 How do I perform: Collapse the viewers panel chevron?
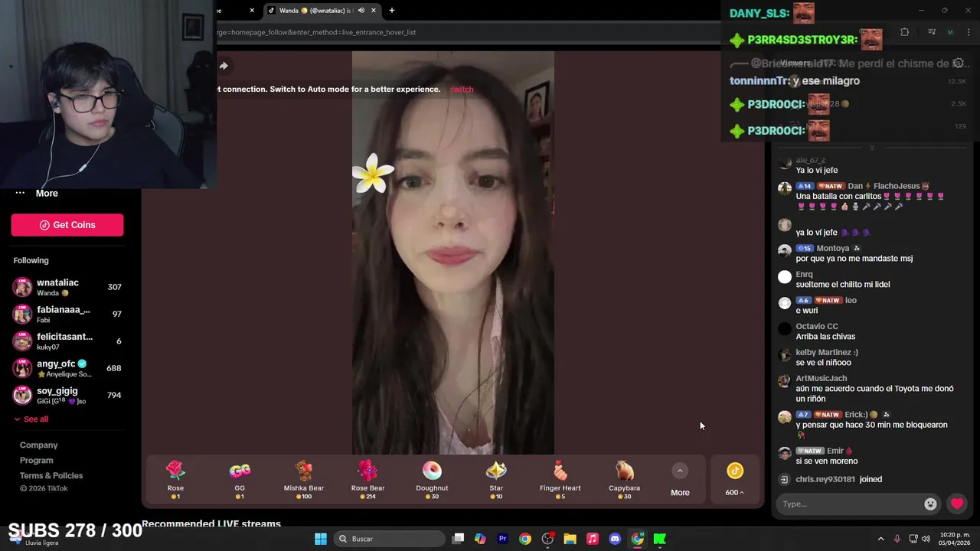pos(871,147)
